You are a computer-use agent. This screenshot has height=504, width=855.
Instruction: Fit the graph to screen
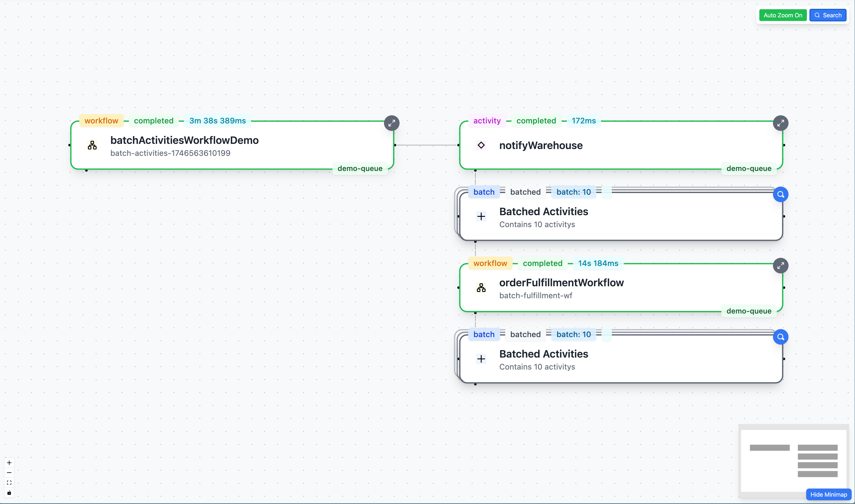[x=9, y=483]
